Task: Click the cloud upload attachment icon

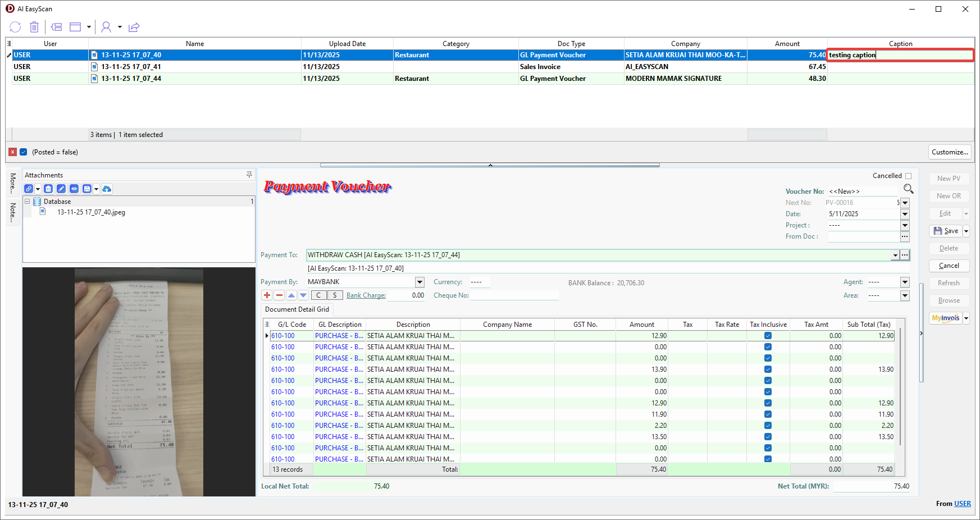Action: [x=107, y=189]
